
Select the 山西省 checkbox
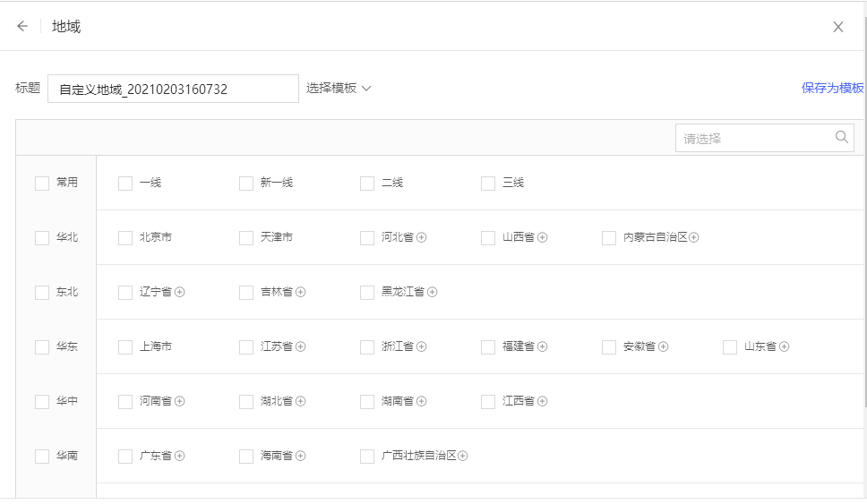[488, 237]
